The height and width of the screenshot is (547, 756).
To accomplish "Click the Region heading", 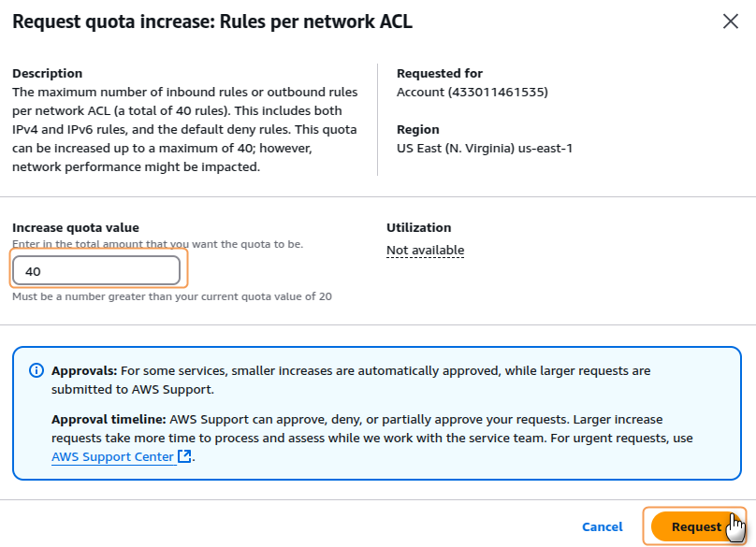I will coord(417,129).
